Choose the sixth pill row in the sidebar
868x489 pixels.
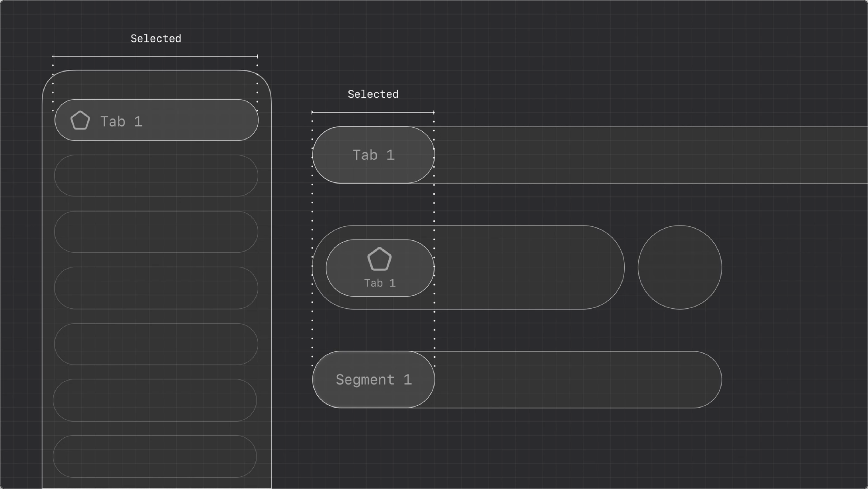[155, 400]
